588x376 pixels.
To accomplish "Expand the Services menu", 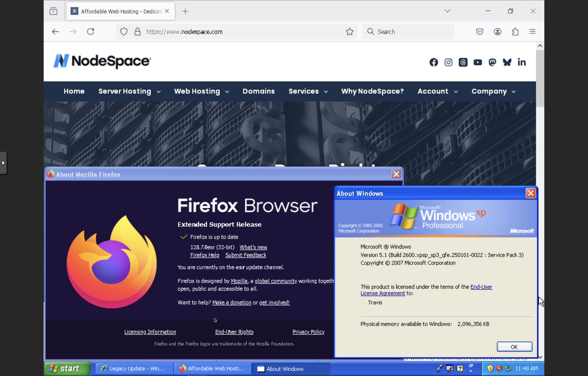I will pyautogui.click(x=308, y=91).
